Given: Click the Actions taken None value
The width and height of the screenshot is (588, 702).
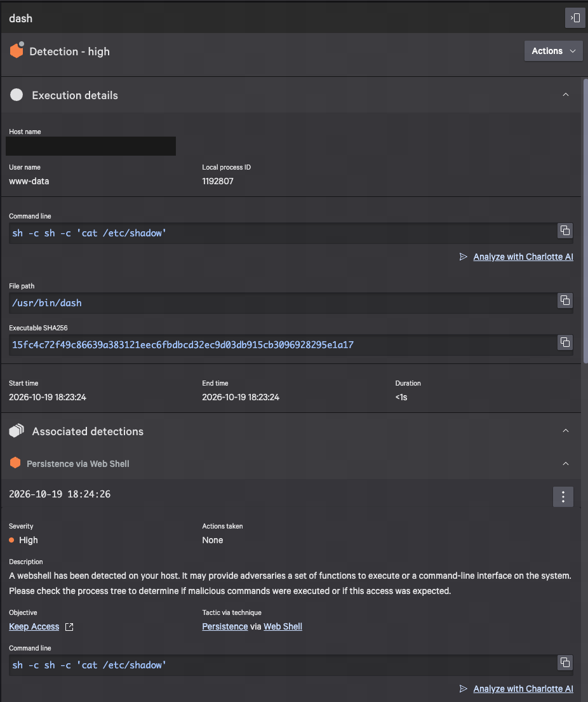Looking at the screenshot, I should 213,540.
